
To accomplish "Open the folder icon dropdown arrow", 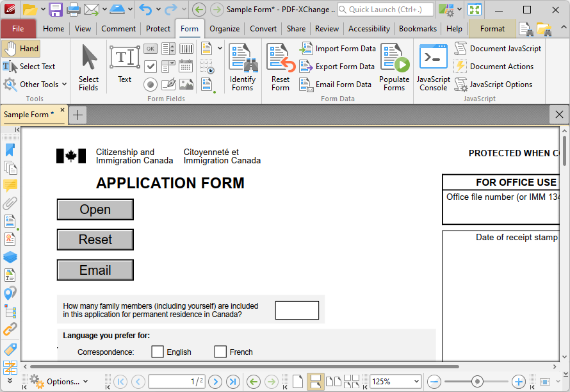I will pos(42,10).
